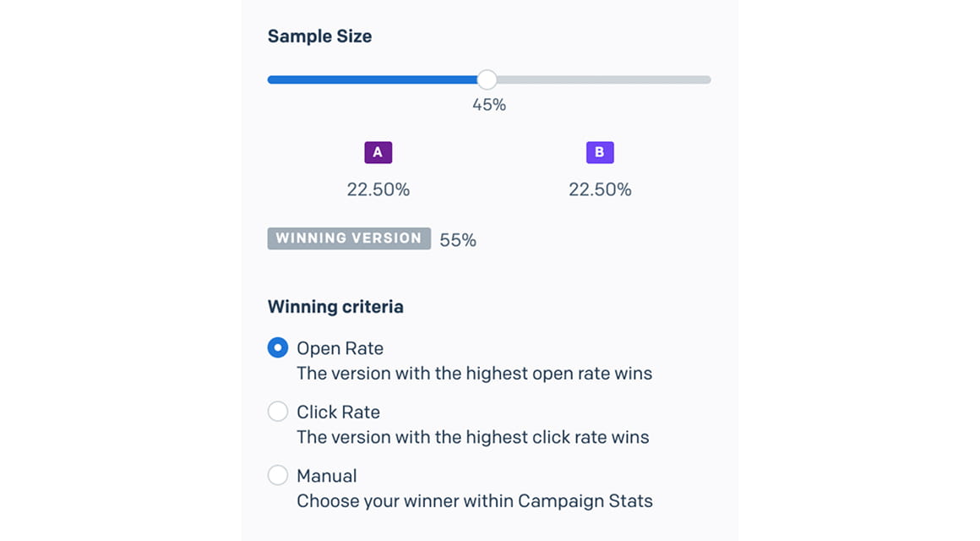Select the Open Rate radio button

coord(278,347)
